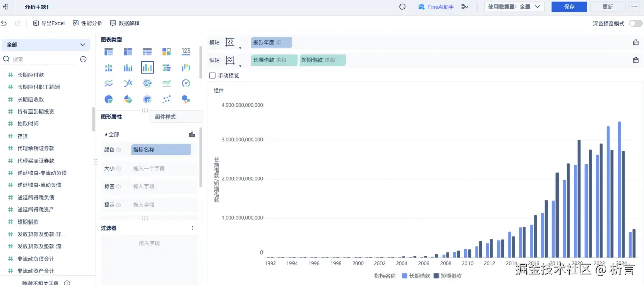
Task: Click the lock icon on the 横轴 row
Action: click(636, 43)
